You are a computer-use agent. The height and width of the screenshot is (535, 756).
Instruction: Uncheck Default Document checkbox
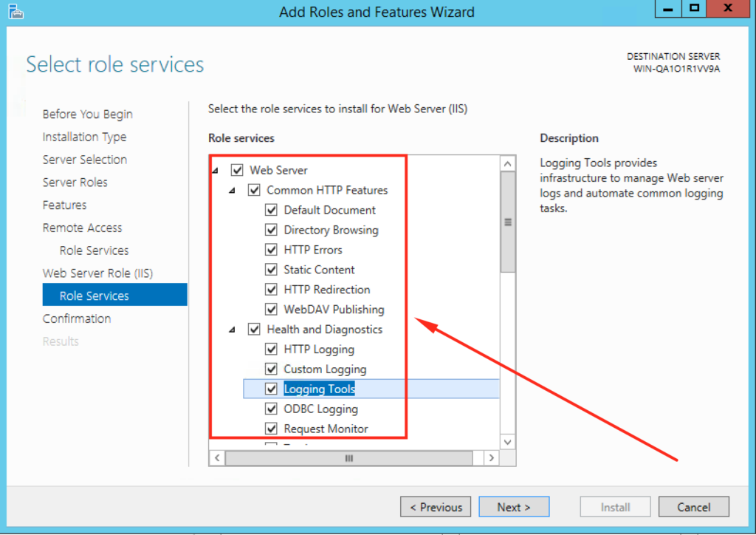point(272,210)
